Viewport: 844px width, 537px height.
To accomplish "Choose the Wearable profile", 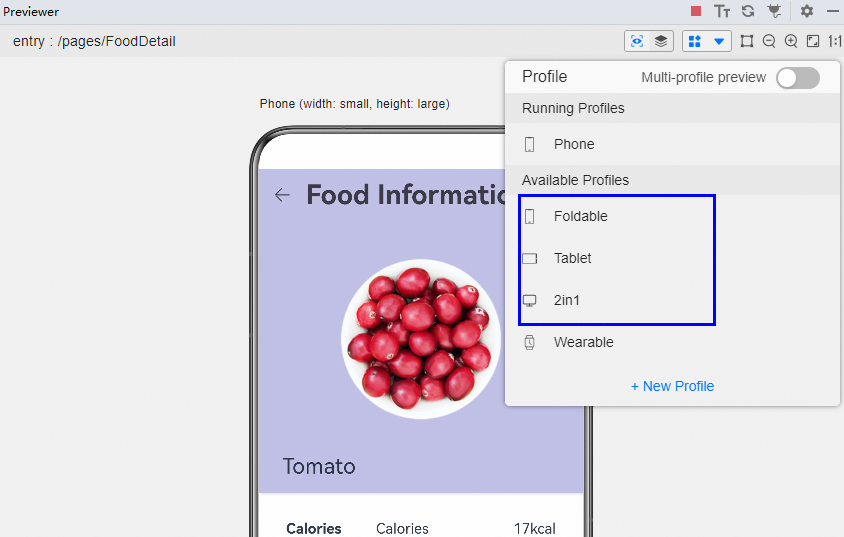I will pos(583,342).
